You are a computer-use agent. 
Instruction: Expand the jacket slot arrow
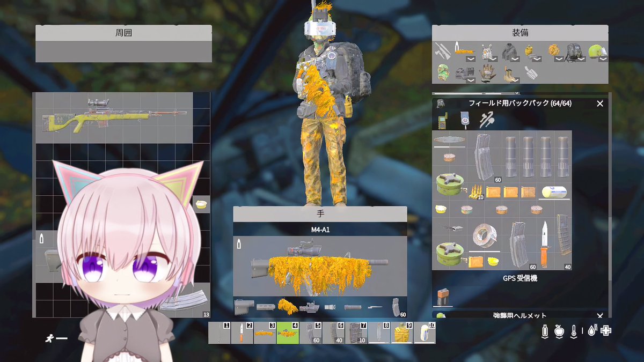click(515, 59)
